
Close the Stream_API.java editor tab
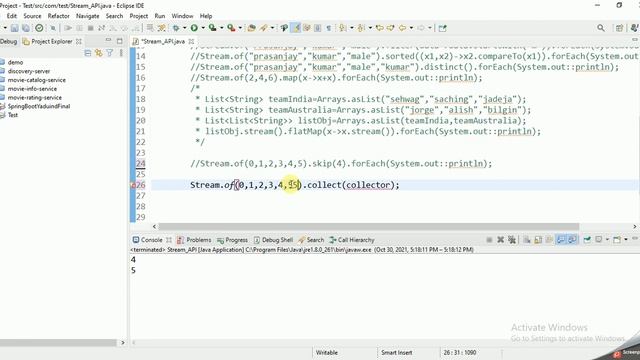point(191,41)
